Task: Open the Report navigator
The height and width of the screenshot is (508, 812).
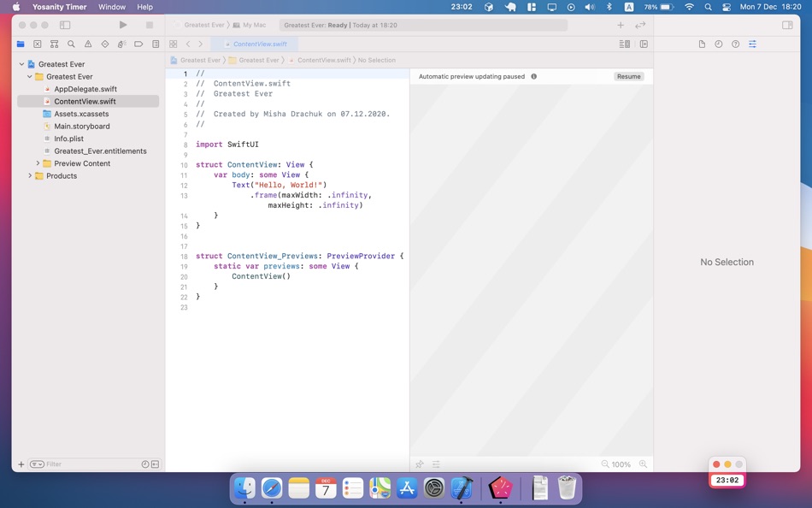Action: 156,44
